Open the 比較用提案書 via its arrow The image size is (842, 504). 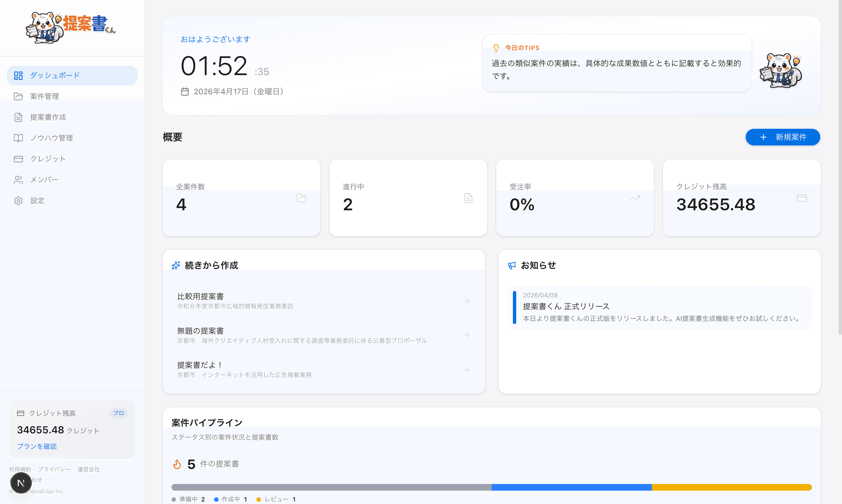(x=467, y=301)
